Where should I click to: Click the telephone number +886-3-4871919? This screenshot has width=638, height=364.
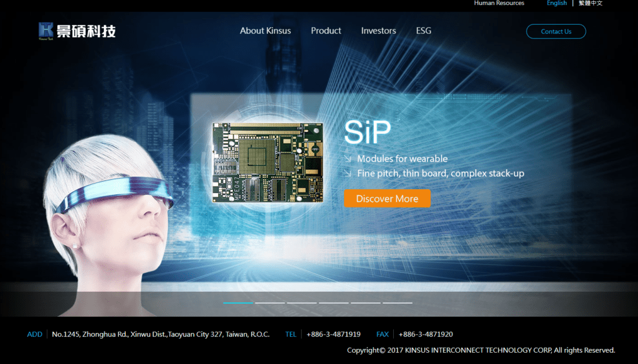(333, 334)
